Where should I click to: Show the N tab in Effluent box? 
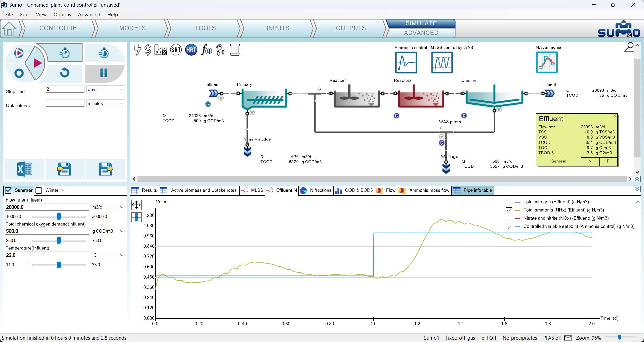pyautogui.click(x=590, y=161)
